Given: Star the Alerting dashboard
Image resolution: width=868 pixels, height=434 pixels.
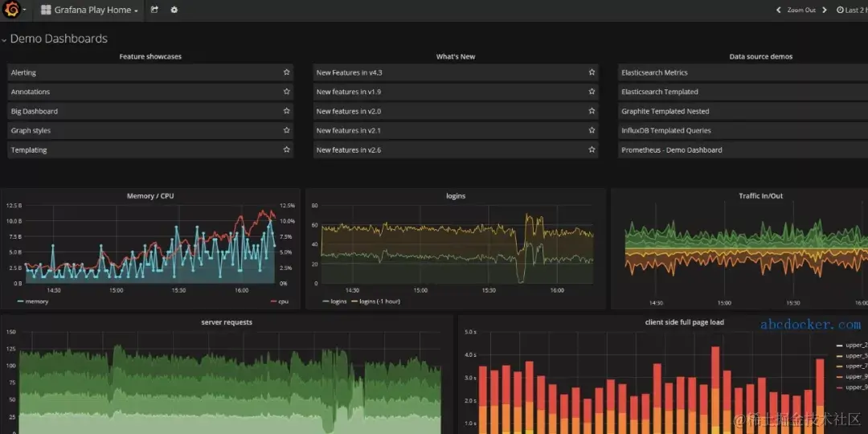Looking at the screenshot, I should [x=286, y=72].
